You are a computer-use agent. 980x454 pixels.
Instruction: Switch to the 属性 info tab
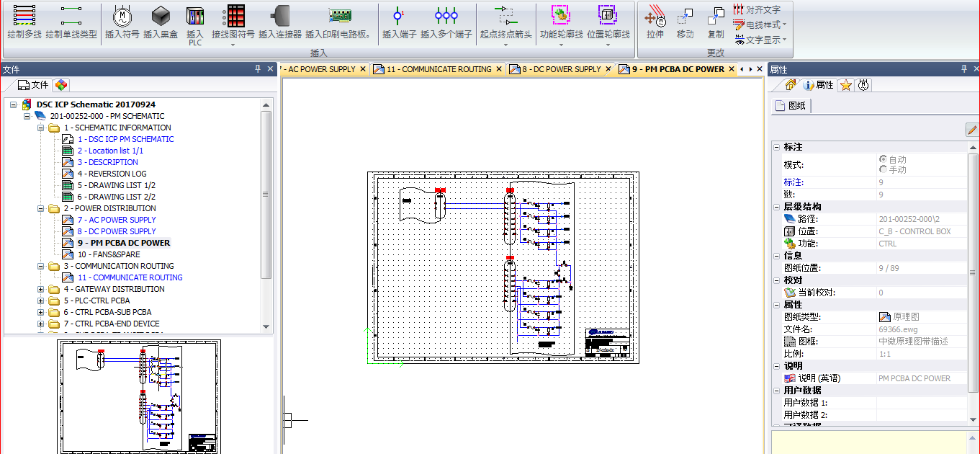pos(818,85)
